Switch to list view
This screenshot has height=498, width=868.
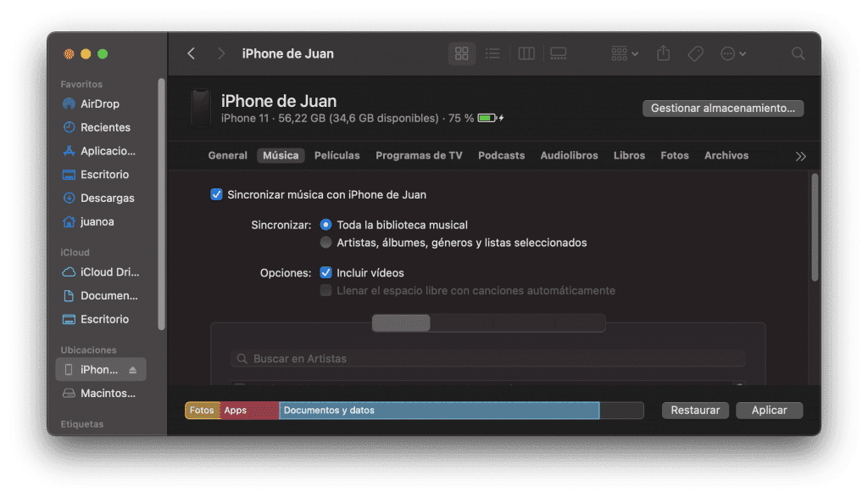point(492,53)
